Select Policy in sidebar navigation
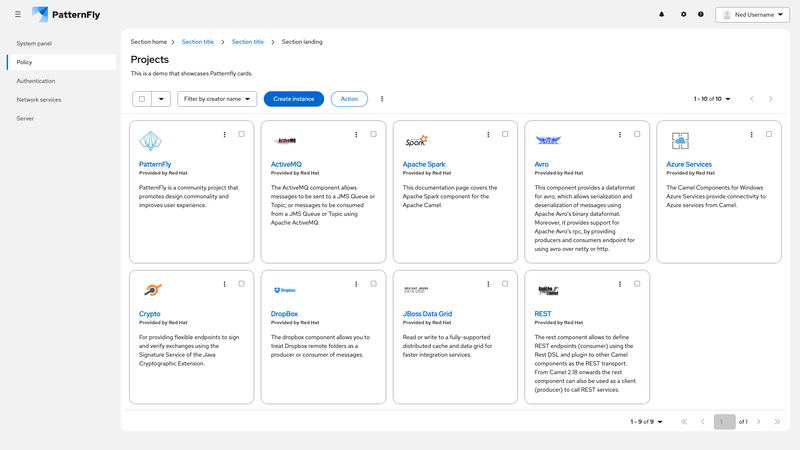Image resolution: width=800 pixels, height=450 pixels. pyautogui.click(x=62, y=62)
